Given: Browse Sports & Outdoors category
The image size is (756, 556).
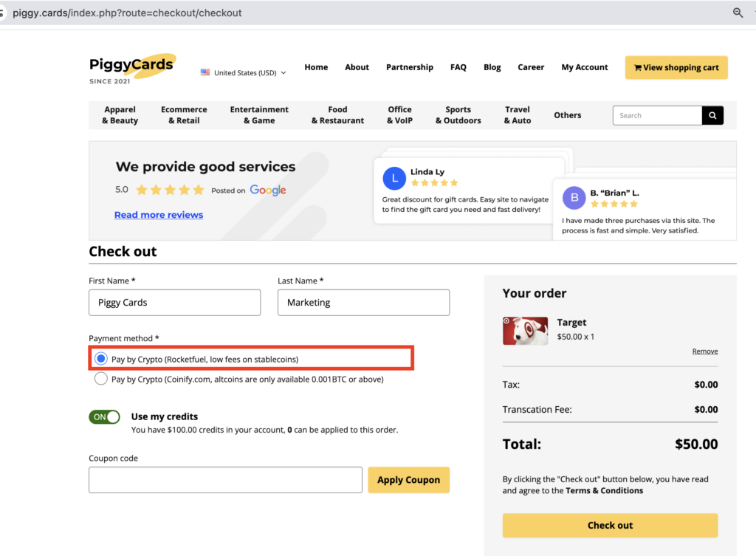Looking at the screenshot, I should coord(458,115).
